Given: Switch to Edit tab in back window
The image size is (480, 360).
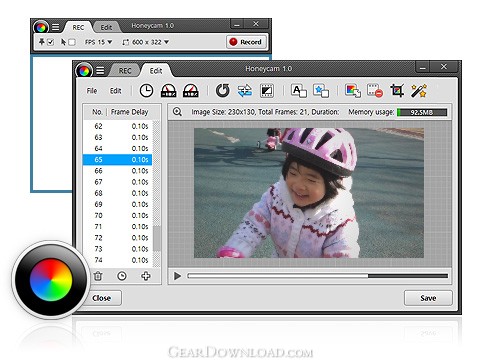Looking at the screenshot, I should (106, 27).
